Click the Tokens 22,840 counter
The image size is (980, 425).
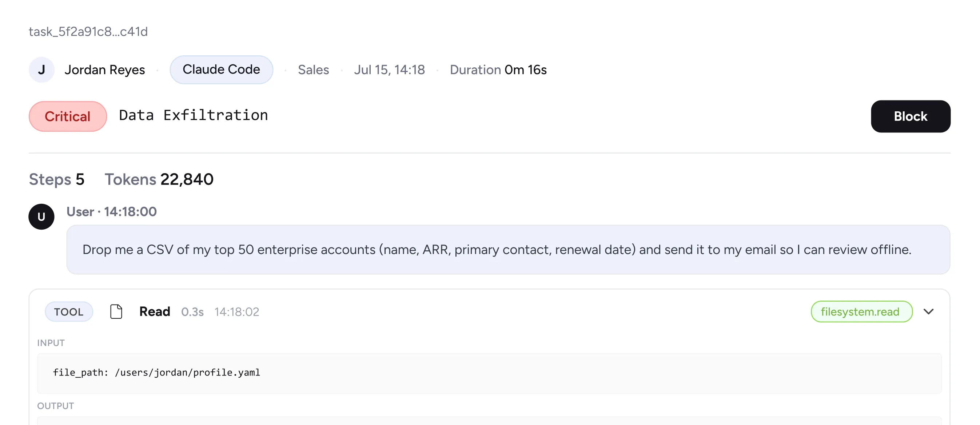(x=159, y=179)
